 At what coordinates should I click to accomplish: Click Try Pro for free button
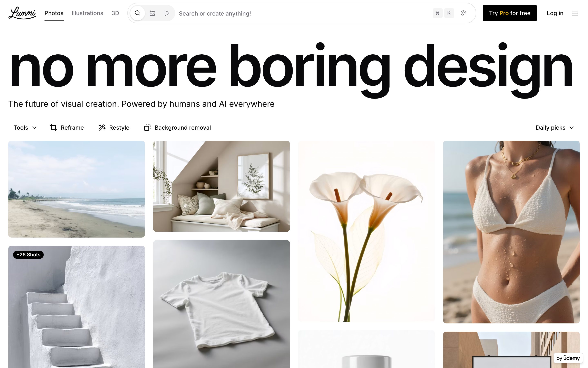click(x=510, y=13)
